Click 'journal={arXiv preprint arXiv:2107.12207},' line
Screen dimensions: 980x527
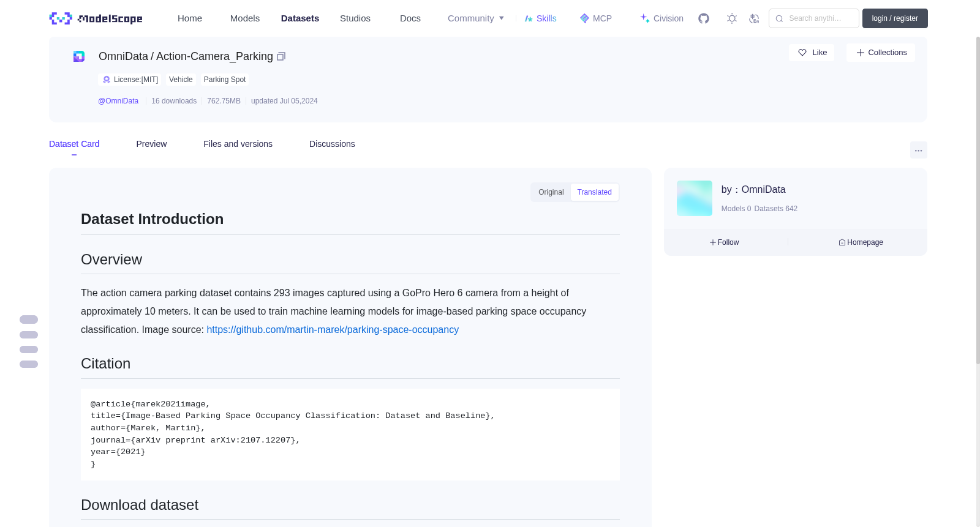click(x=195, y=440)
